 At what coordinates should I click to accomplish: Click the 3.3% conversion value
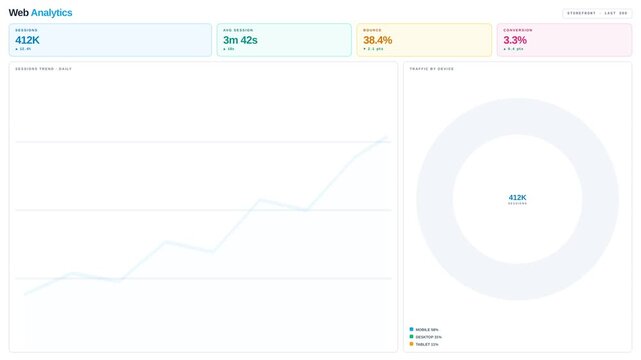pos(515,40)
